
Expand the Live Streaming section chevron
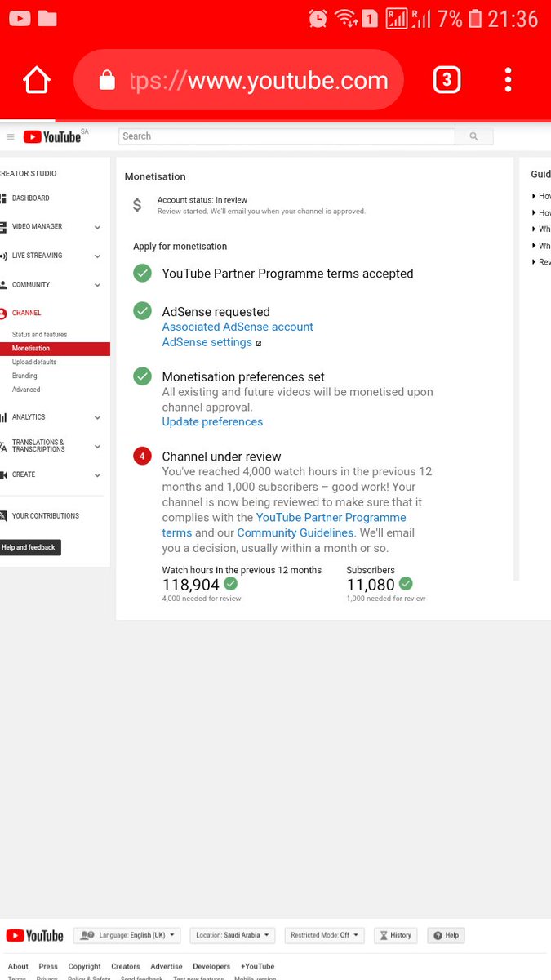pos(97,256)
